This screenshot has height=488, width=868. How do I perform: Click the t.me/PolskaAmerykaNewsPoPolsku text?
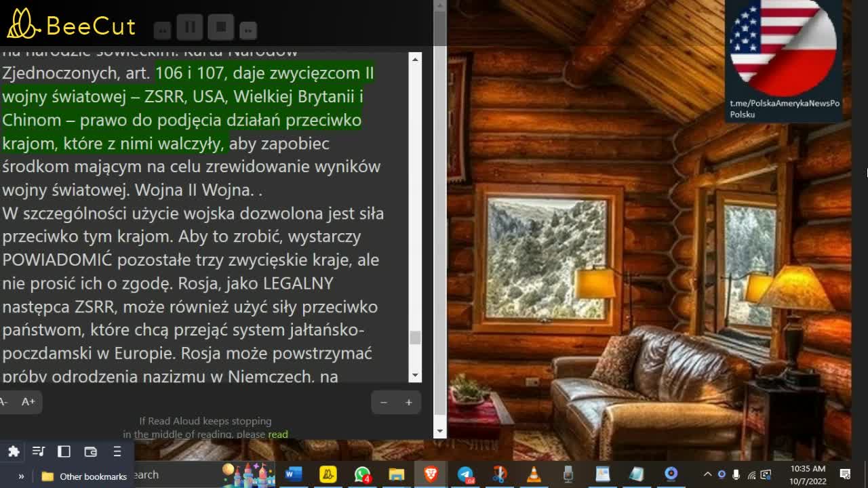785,109
